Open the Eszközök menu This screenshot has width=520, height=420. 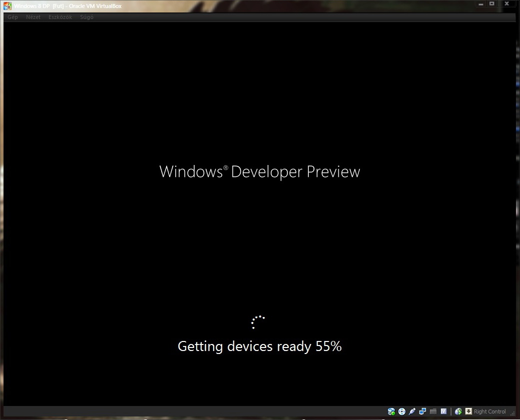60,17
